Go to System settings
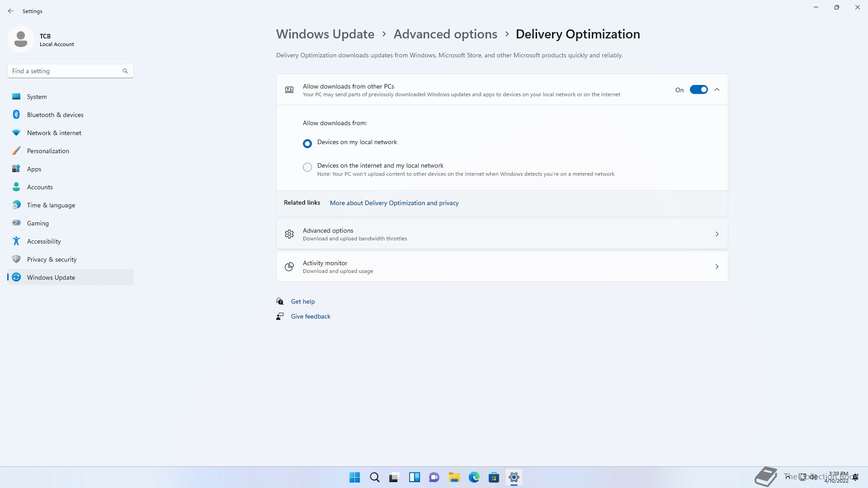Image resolution: width=868 pixels, height=488 pixels. click(x=71, y=96)
